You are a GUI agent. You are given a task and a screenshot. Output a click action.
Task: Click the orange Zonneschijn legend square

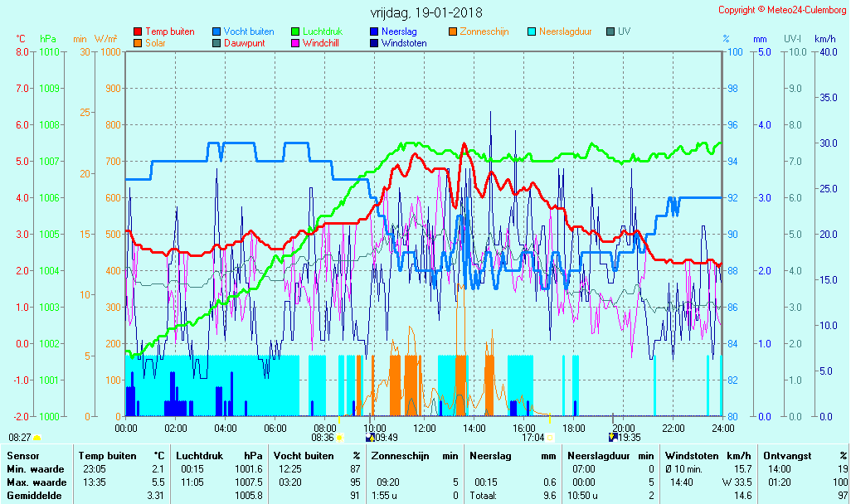pos(453,32)
